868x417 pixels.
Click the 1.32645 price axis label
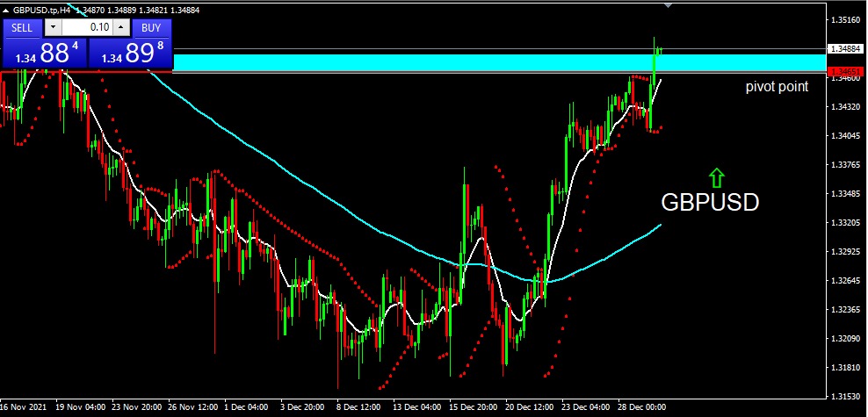[845, 281]
